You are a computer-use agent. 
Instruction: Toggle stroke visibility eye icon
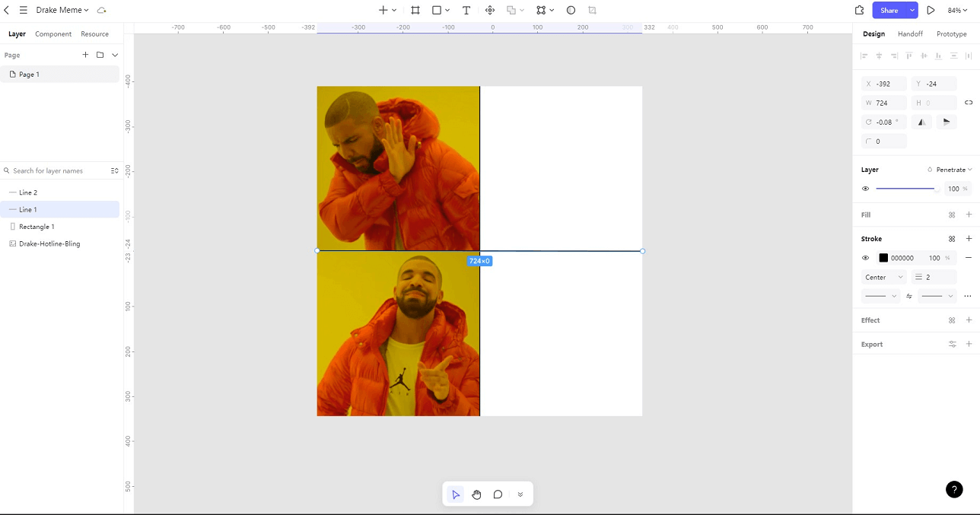(865, 258)
